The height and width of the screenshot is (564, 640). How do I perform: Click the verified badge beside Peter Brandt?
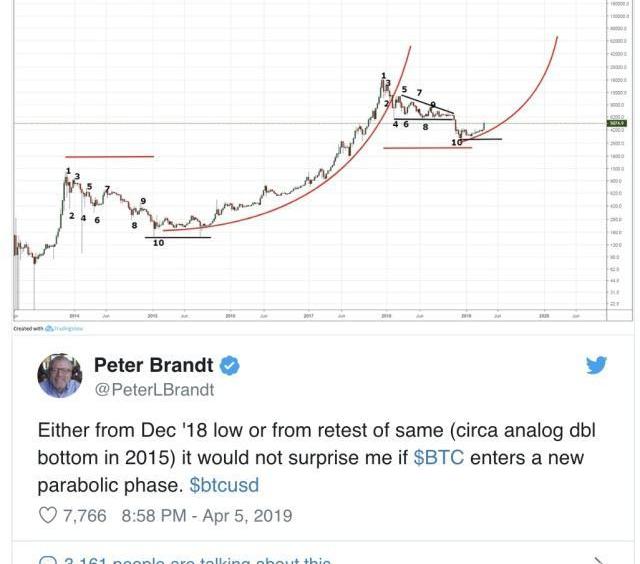230,365
